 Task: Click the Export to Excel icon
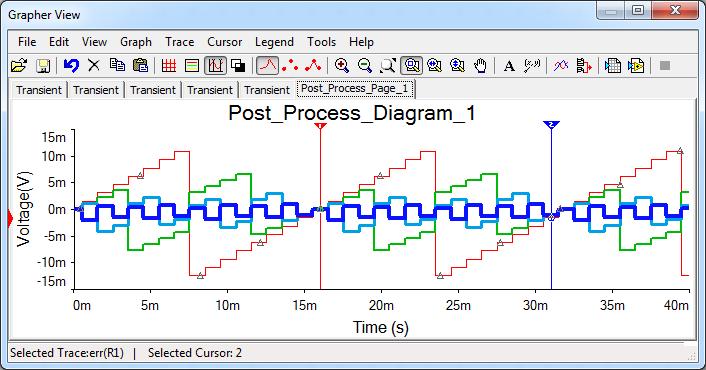pyautogui.click(x=613, y=66)
